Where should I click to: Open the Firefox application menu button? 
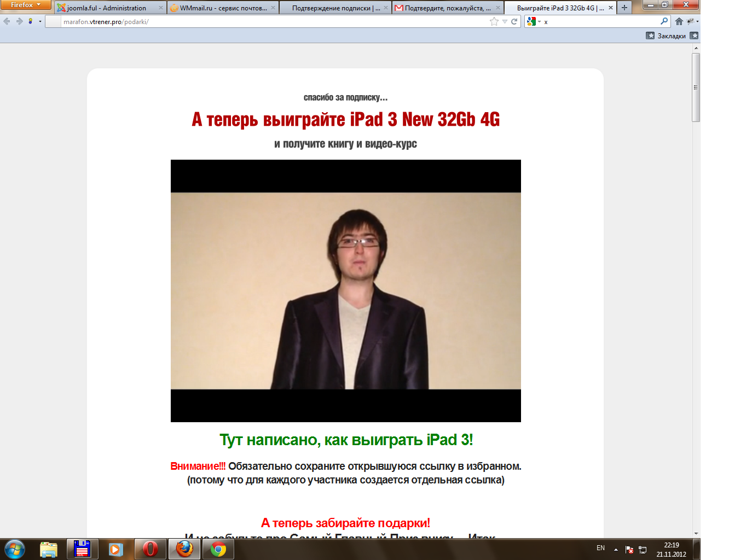[26, 5]
